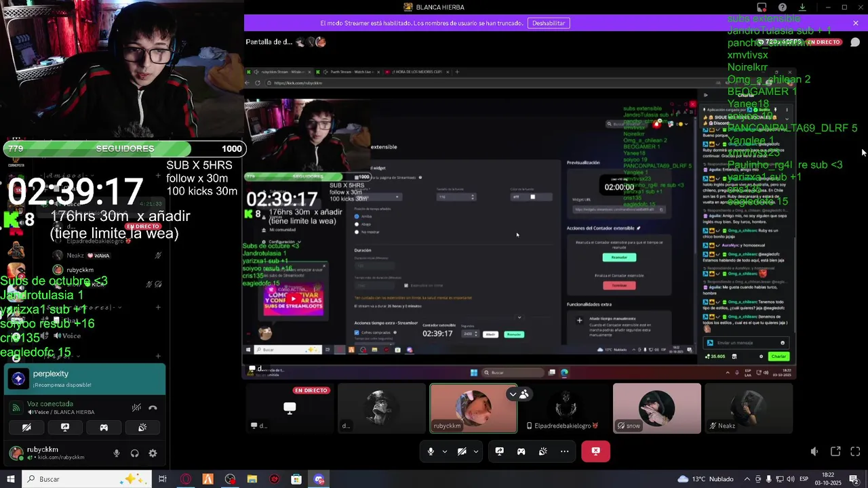This screenshot has height=488, width=868.
Task: Click red disconnect call button
Action: [595, 451]
